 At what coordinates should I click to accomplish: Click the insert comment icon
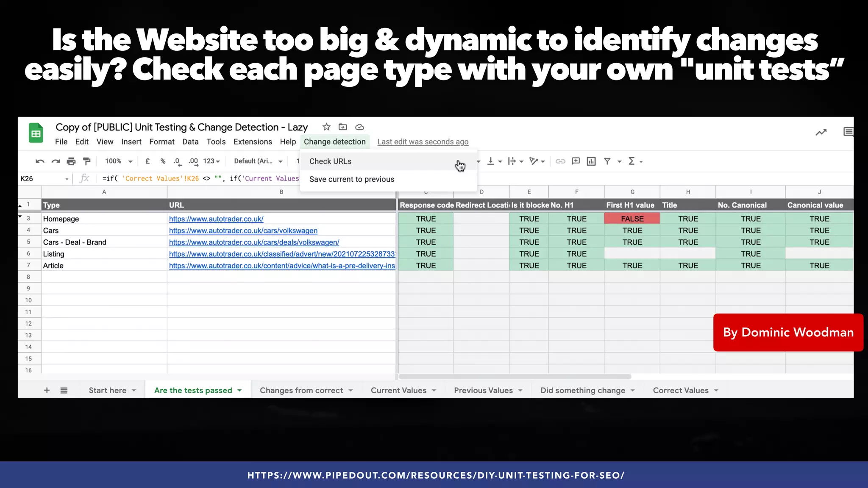click(x=576, y=161)
